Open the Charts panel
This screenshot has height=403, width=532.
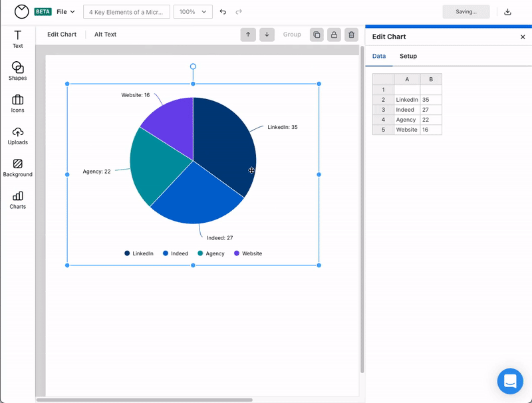point(17,200)
